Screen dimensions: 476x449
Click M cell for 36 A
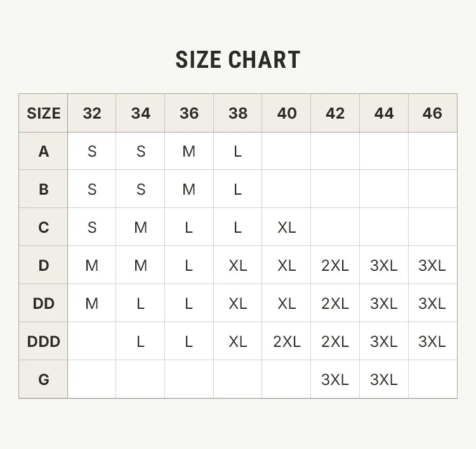click(189, 151)
